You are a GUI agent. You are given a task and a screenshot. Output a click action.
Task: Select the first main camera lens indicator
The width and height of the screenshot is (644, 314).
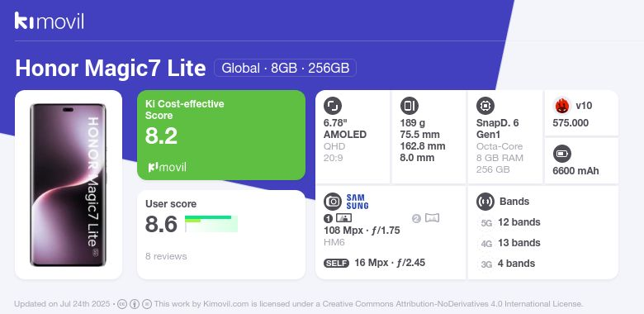click(x=338, y=218)
